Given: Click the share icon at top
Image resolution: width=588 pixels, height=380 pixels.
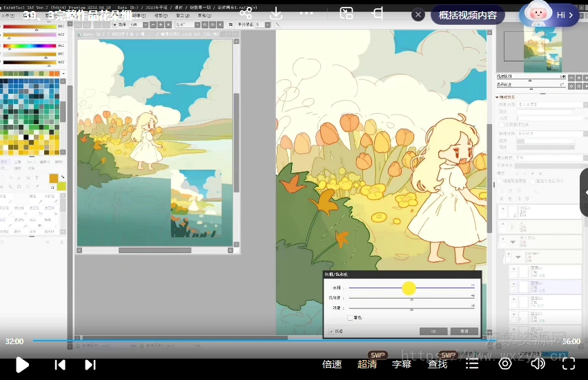Looking at the screenshot, I should (246, 14).
